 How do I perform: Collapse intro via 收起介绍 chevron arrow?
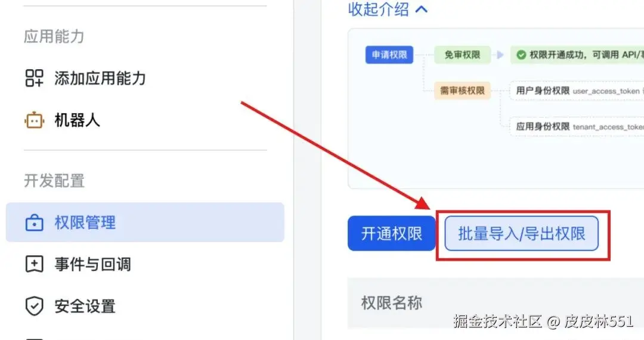[422, 9]
